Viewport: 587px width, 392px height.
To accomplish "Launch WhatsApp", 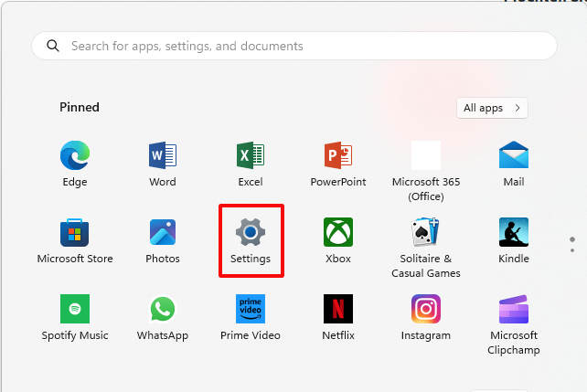I will click(163, 310).
